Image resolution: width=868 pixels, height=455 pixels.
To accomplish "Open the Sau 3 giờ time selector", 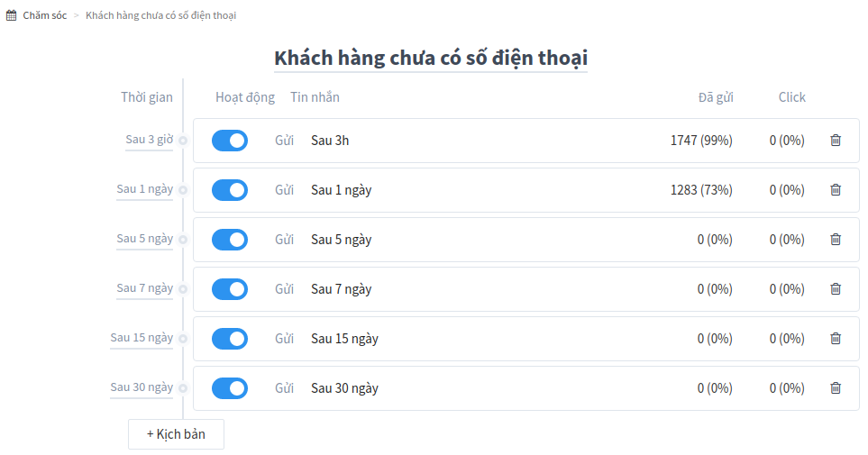I will 149,140.
